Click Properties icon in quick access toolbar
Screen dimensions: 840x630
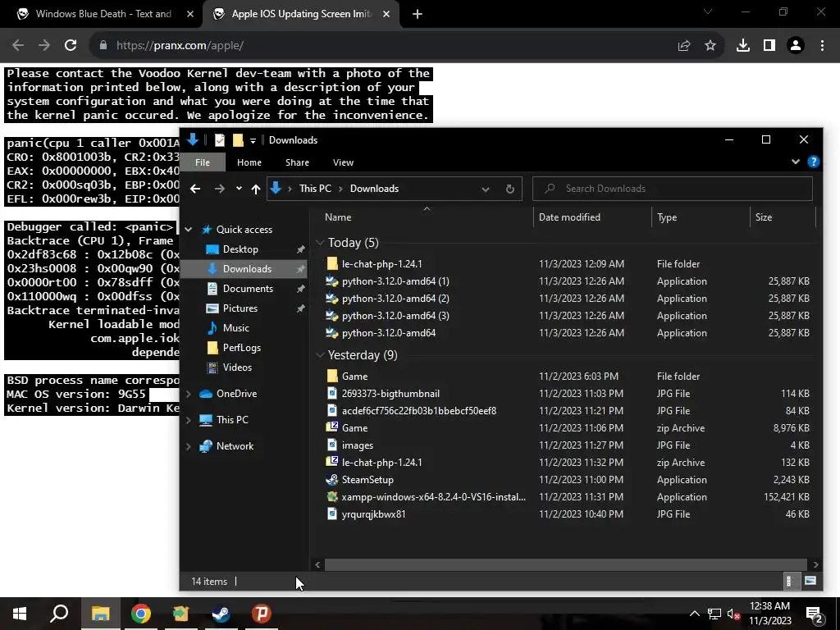pyautogui.click(x=220, y=140)
